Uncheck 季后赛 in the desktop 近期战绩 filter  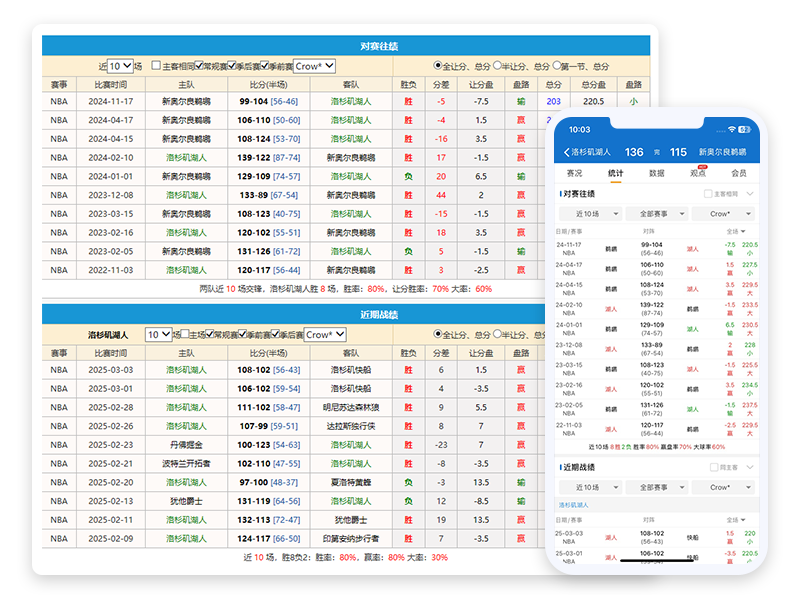[x=275, y=334]
